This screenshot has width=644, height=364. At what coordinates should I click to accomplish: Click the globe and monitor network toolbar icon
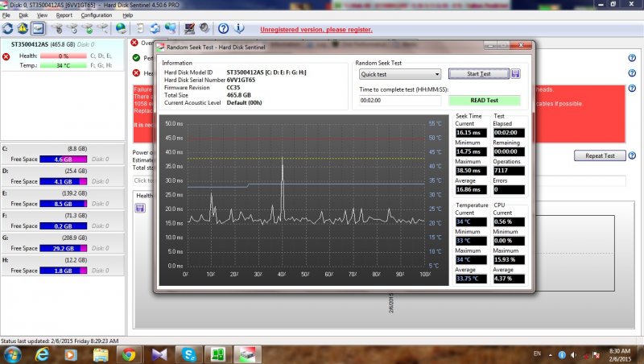(171, 28)
